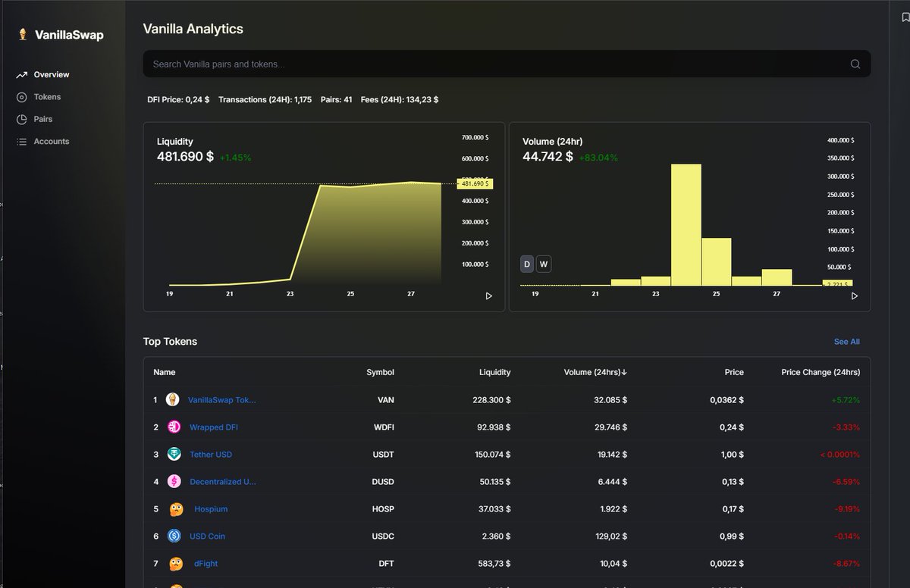Image resolution: width=910 pixels, height=588 pixels.
Task: Click the Pairs: 41 stat
Action: point(336,99)
